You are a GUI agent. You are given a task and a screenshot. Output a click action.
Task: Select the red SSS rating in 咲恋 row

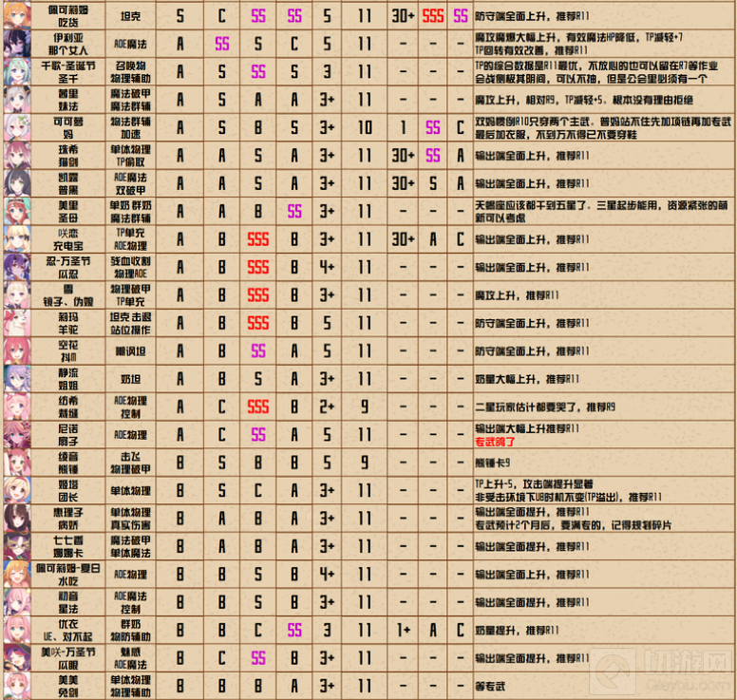258,239
